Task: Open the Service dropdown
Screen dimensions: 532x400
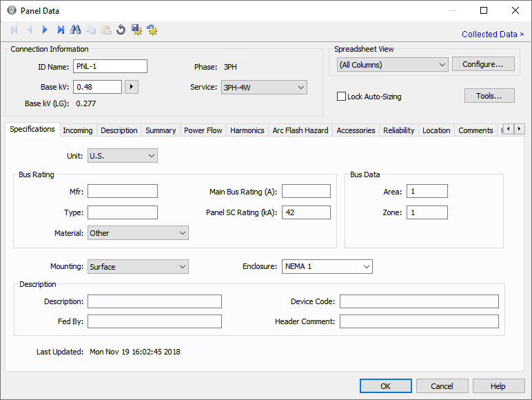Action: [x=263, y=88]
